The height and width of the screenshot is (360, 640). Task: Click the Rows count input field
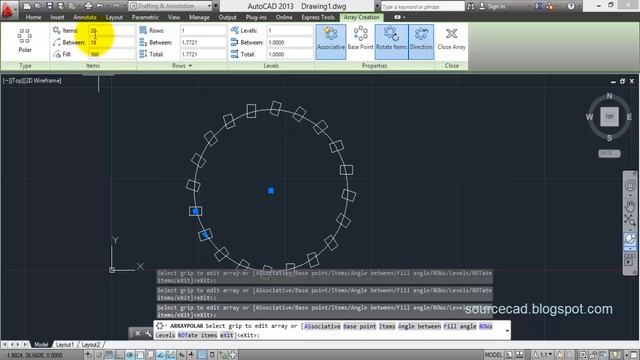[x=203, y=31]
